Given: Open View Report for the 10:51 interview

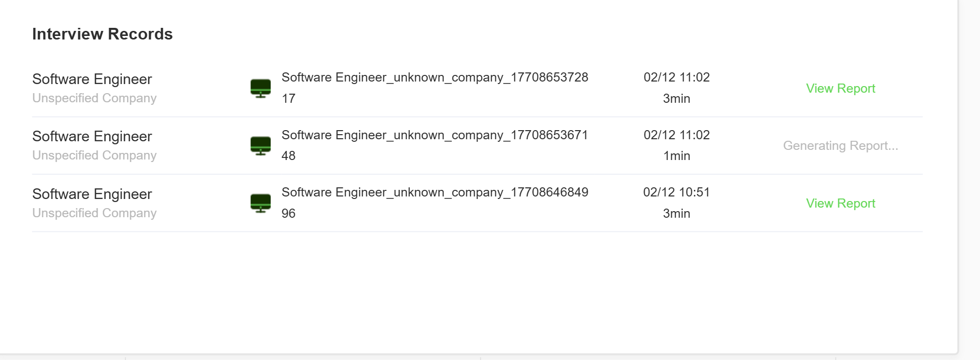Looking at the screenshot, I should coord(840,203).
